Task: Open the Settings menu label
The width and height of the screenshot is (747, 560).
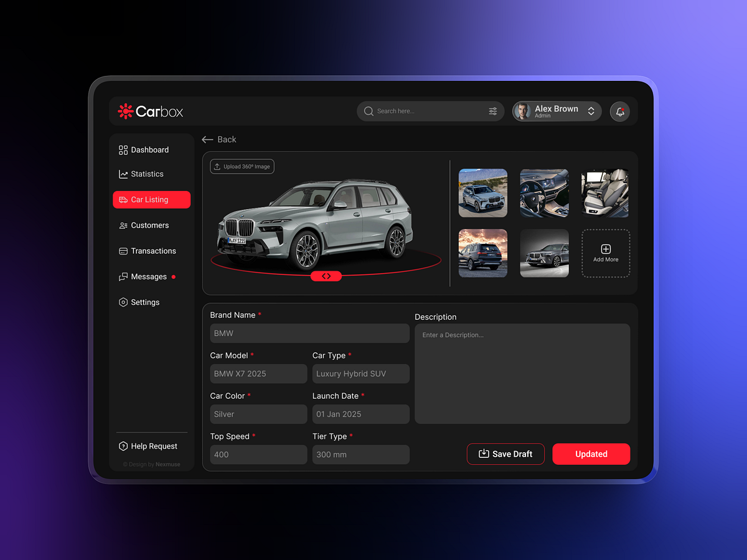Action: [x=145, y=302]
